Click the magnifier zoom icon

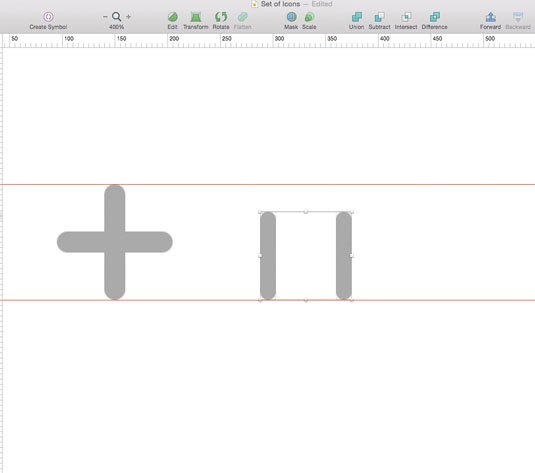coord(117,16)
